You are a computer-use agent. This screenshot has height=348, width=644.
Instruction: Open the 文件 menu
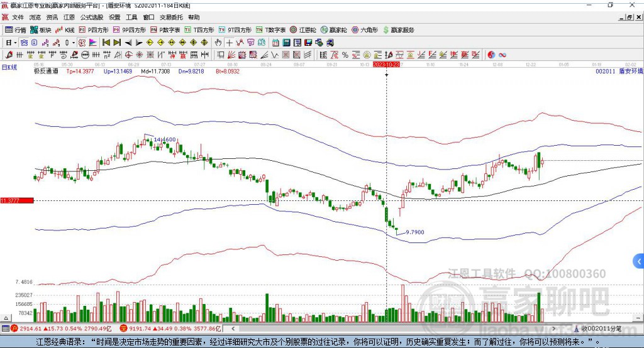click(x=18, y=17)
